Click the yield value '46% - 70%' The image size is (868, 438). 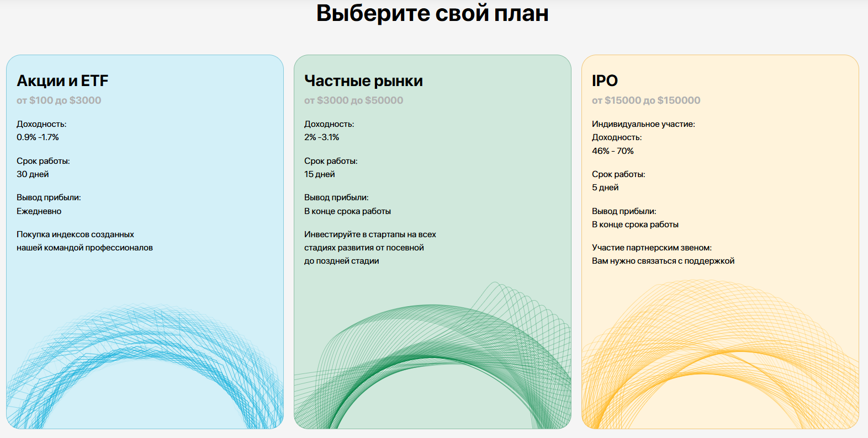613,151
